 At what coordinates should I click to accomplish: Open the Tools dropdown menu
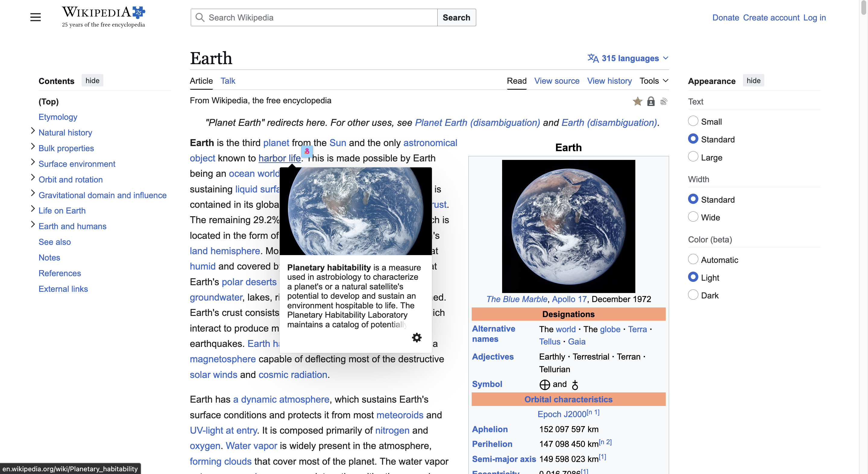(x=654, y=81)
